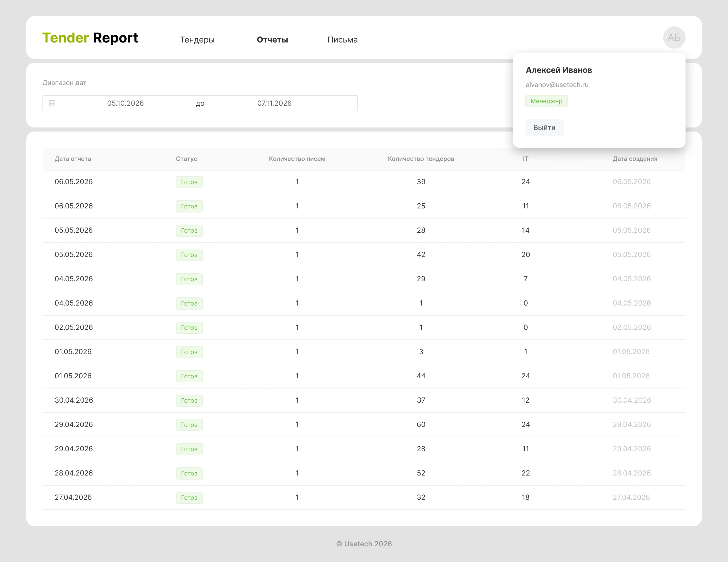Click the Готов badge in 27.04.2026 row
728x562 pixels.
(189, 497)
